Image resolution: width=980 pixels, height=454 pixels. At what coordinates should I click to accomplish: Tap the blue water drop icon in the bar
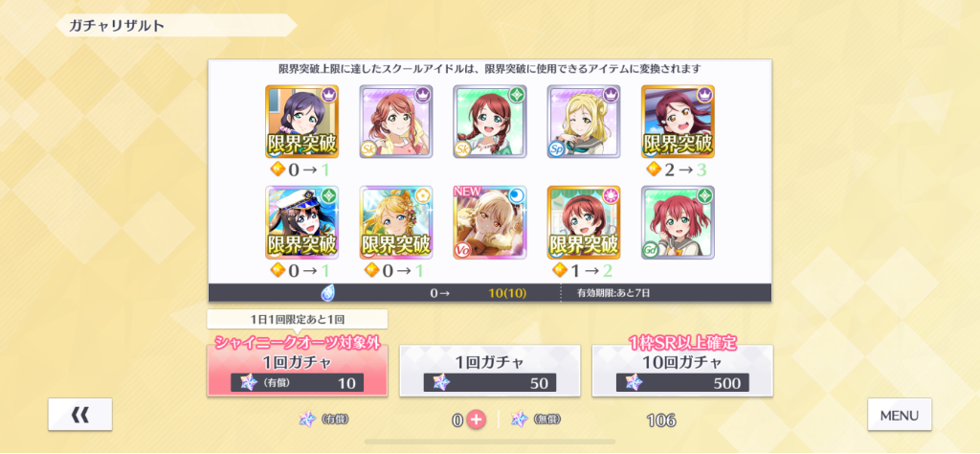(x=328, y=292)
